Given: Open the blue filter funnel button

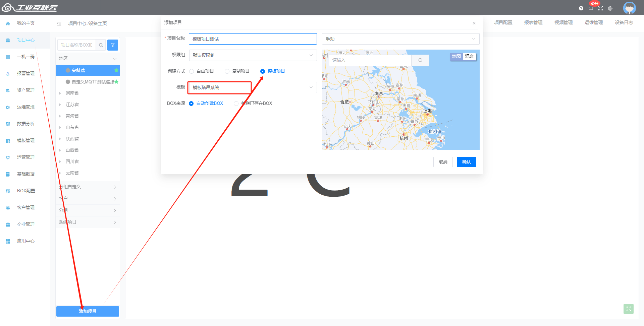Looking at the screenshot, I should coord(113,45).
